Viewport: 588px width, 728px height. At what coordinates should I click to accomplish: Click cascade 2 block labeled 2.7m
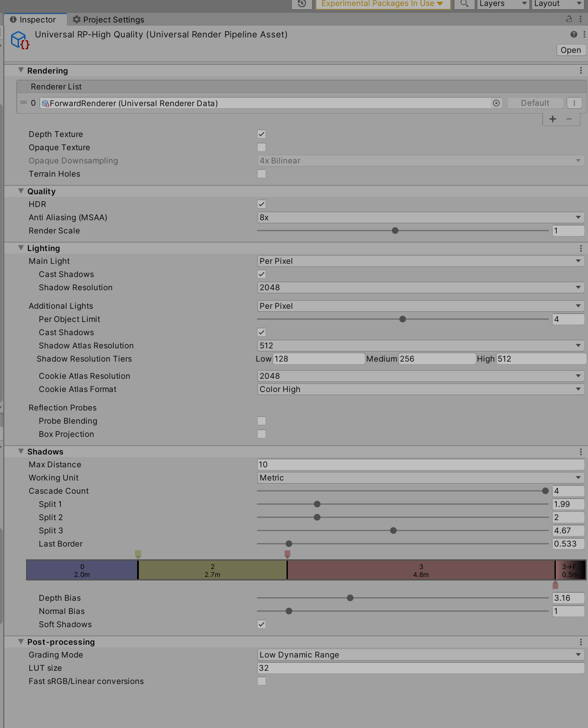(x=212, y=570)
